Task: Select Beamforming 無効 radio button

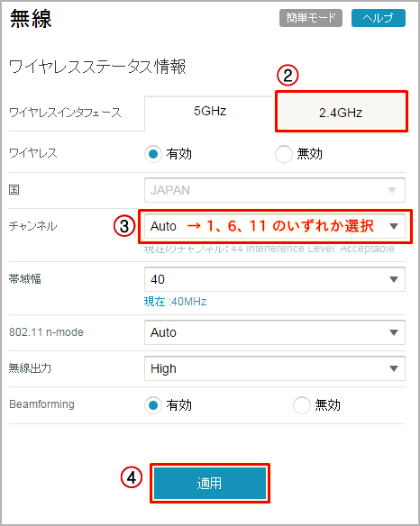Action: click(x=302, y=405)
